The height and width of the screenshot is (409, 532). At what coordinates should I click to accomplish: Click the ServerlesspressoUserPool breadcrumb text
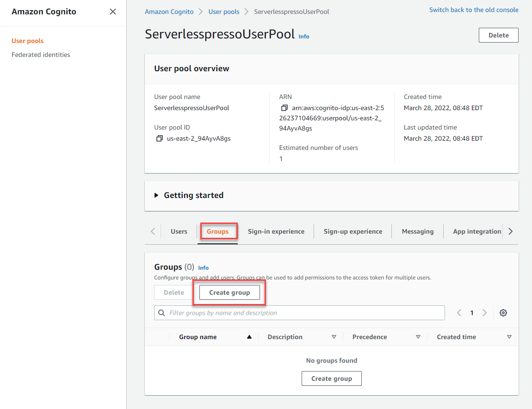291,12
